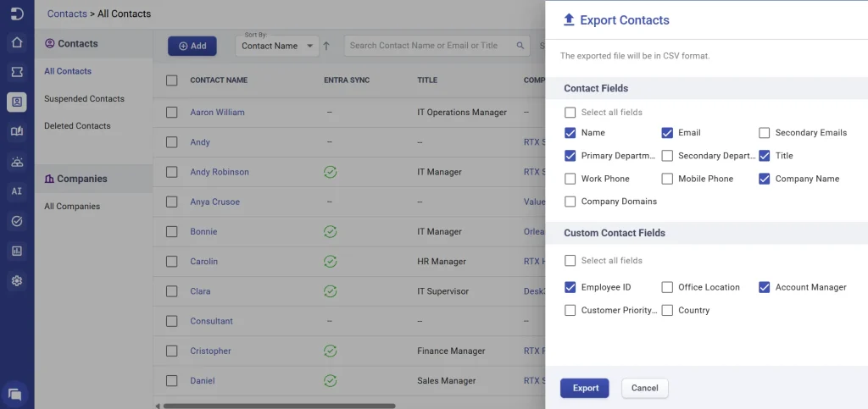The height and width of the screenshot is (409, 868).
Task: Open the checkmark circle sidebar icon
Action: point(17,222)
